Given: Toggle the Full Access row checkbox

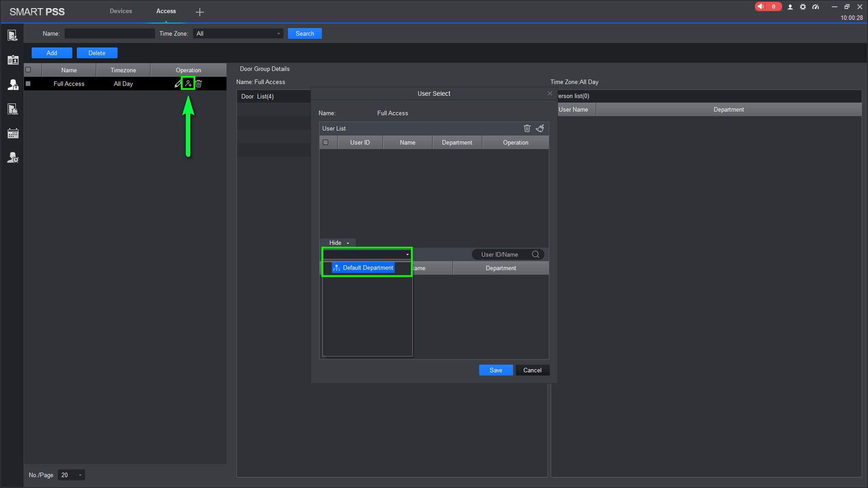Looking at the screenshot, I should click(28, 84).
